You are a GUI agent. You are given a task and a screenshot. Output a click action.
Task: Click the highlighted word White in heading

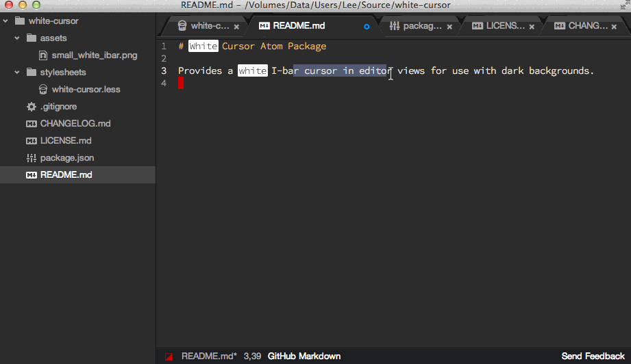click(x=203, y=47)
